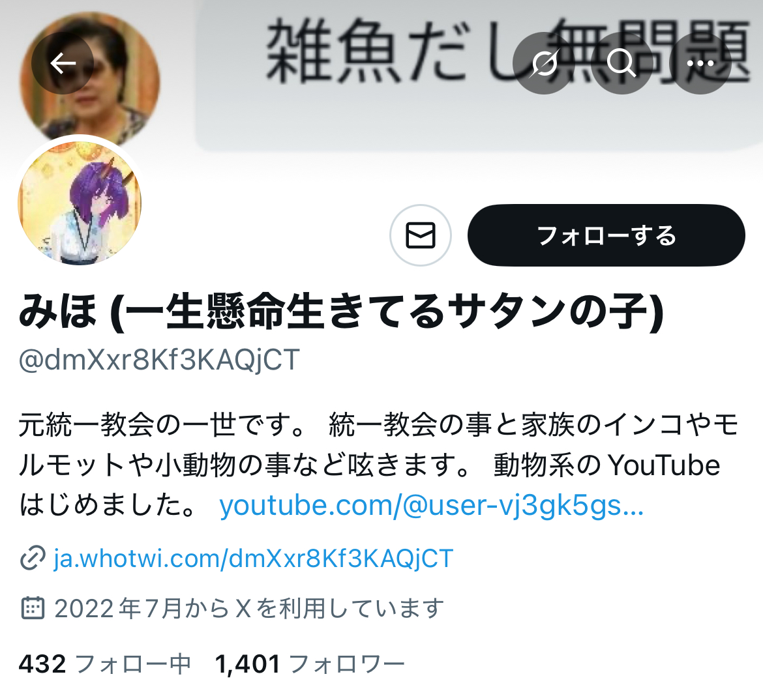
Task: Tap the envelope message icon
Action: tap(421, 235)
